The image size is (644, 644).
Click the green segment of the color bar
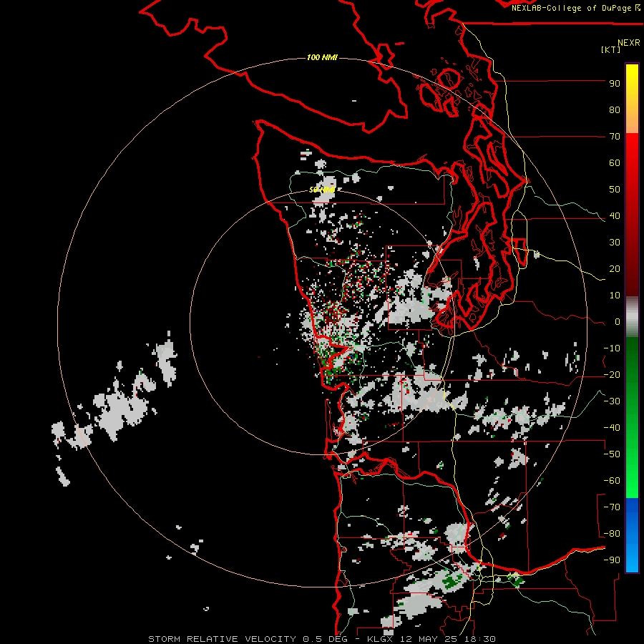pos(632,417)
